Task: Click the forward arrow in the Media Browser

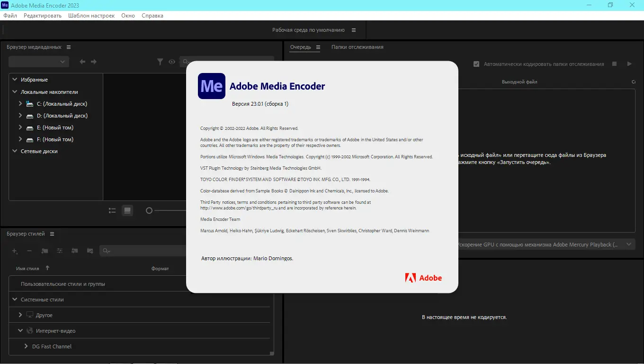Action: [94, 62]
